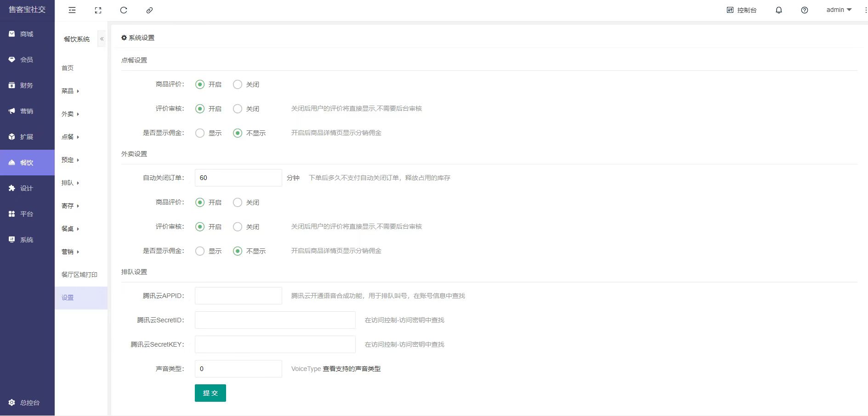868x416 pixels.
Task: Collapse the 餐饮系统 submenu panel
Action: [x=102, y=39]
